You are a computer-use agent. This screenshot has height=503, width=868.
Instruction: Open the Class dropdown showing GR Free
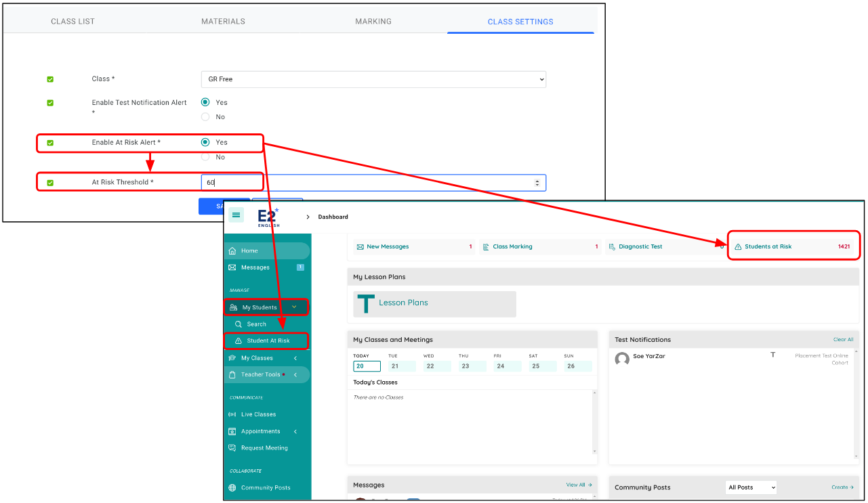pyautogui.click(x=373, y=79)
